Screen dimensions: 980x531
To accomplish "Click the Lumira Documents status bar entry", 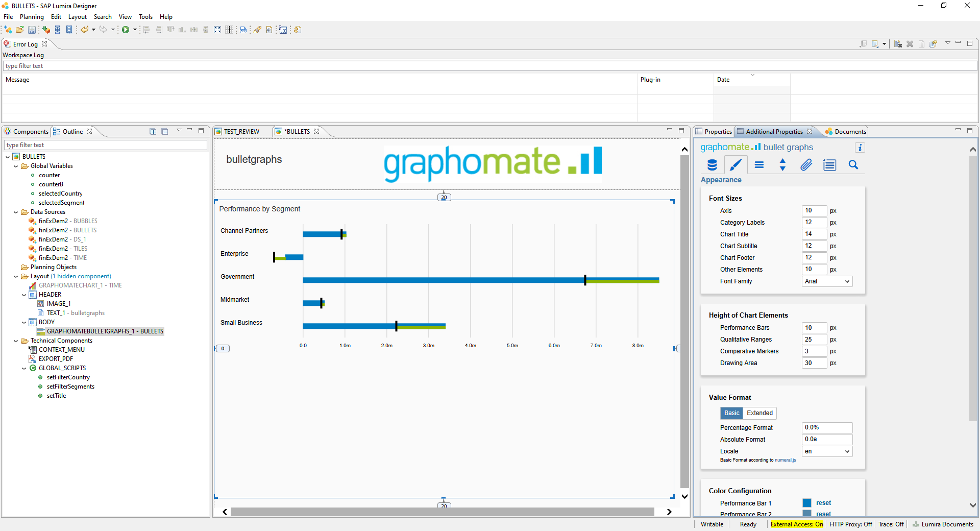I will click(943, 524).
